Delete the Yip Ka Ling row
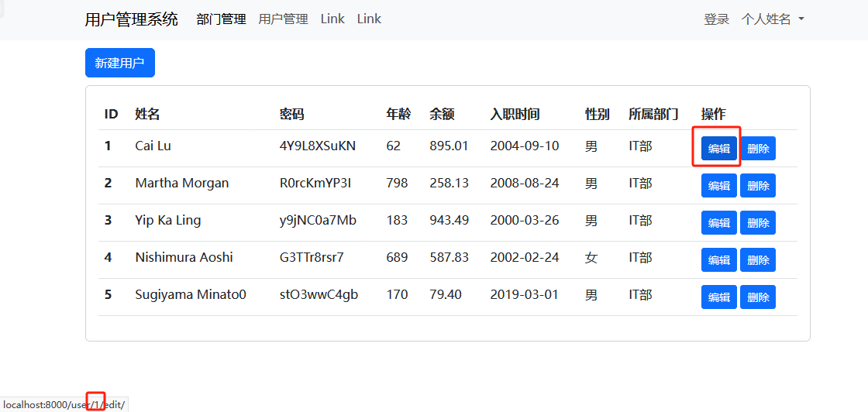This screenshot has height=412, width=868. 757,223
